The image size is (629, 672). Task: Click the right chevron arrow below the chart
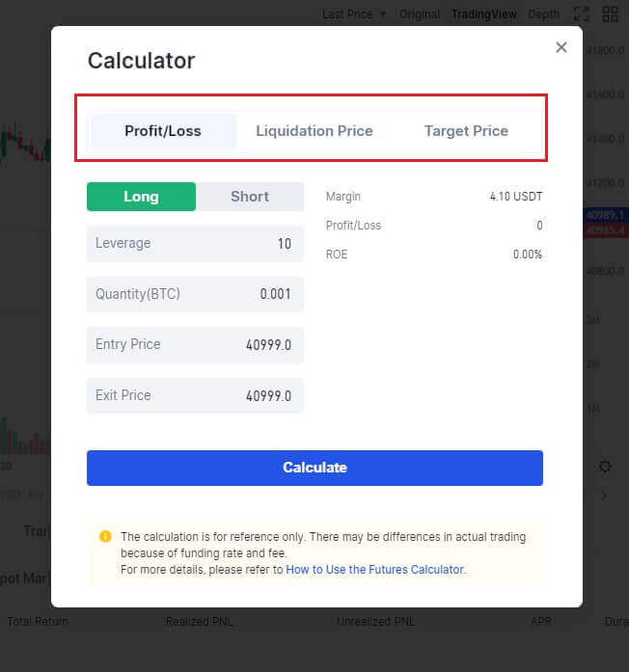click(x=605, y=496)
